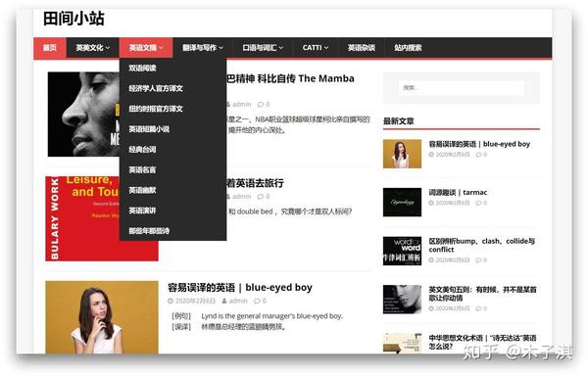Click sidebar word for word thumbnail
The width and height of the screenshot is (588, 377).
click(402, 251)
